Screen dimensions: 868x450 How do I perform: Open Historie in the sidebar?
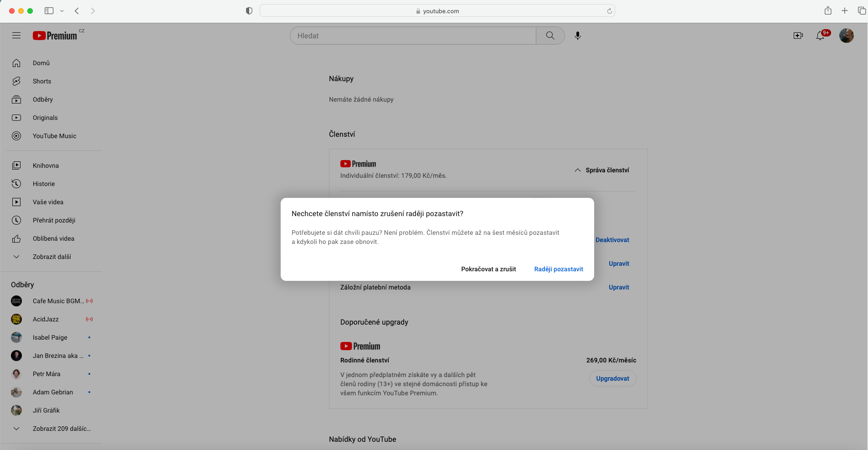[x=44, y=184]
